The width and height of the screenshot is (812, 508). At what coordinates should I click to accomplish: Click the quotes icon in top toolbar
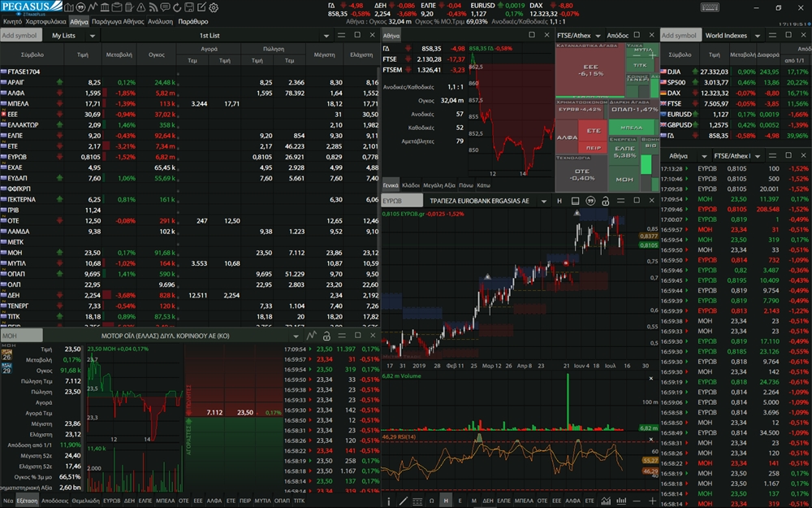(x=80, y=7)
